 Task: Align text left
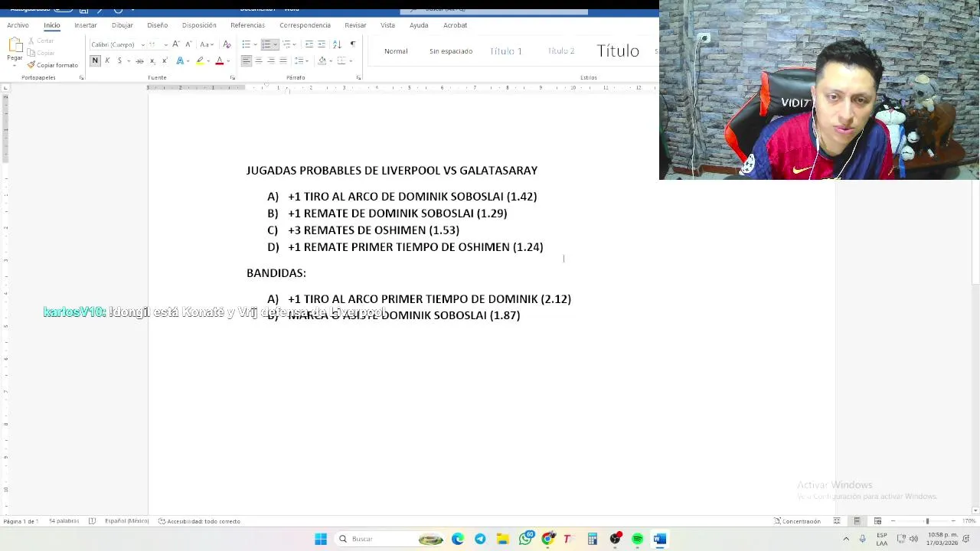tap(247, 60)
